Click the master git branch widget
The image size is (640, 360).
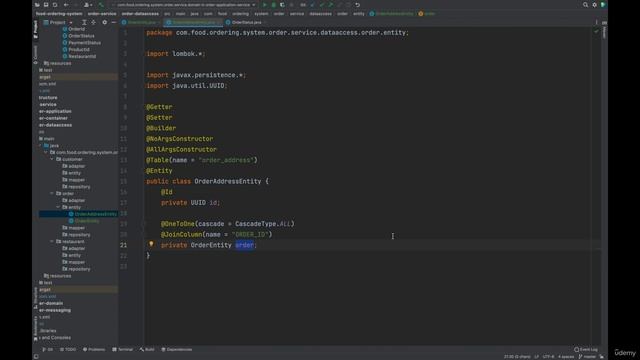tap(587, 357)
